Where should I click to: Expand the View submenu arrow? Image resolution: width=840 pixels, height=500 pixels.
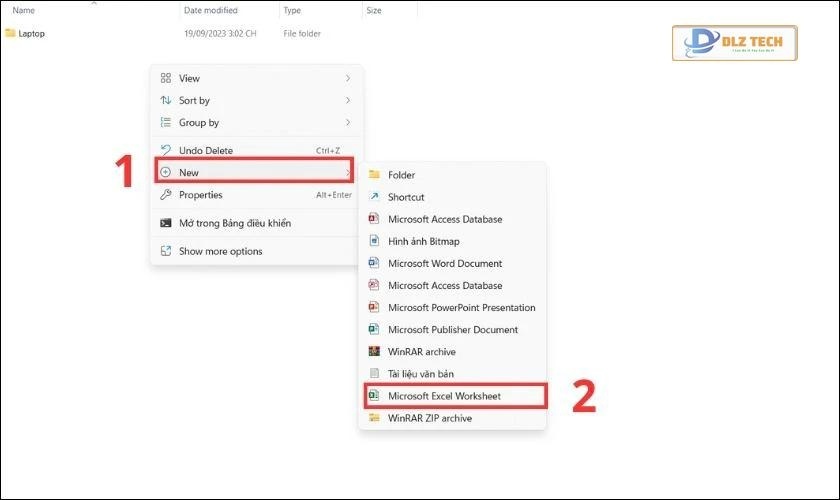(347, 78)
